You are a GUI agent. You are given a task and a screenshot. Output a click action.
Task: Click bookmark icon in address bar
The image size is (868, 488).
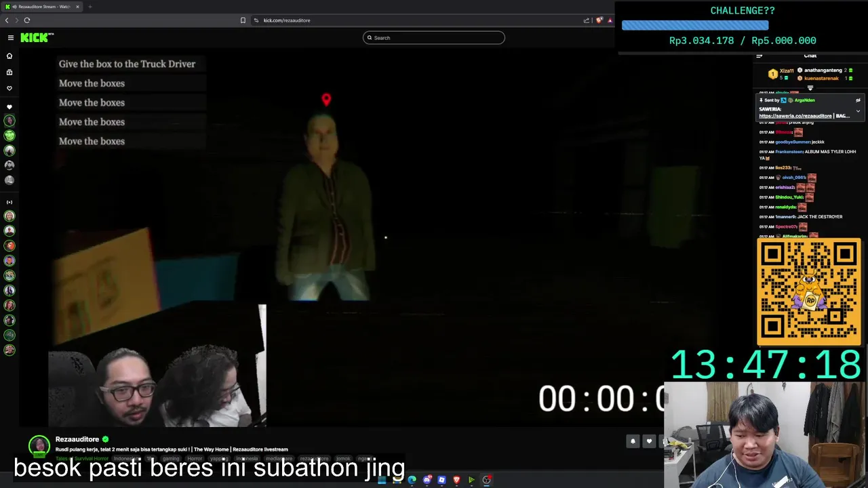pyautogui.click(x=243, y=20)
